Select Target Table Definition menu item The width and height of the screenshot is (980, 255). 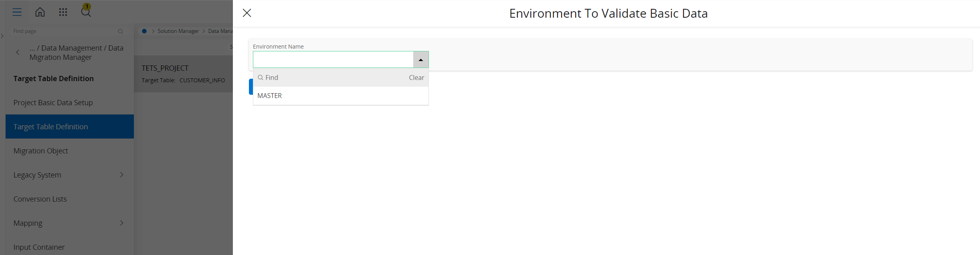tap(51, 126)
